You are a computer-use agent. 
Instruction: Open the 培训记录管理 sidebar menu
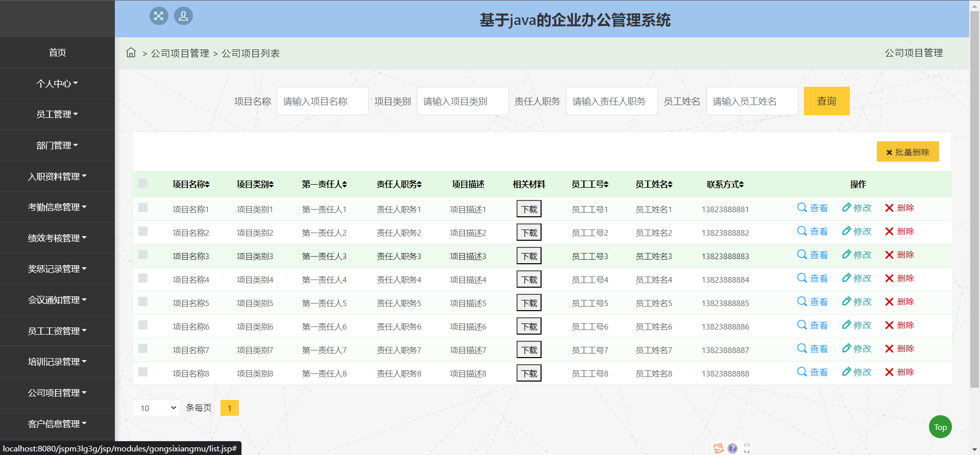57,362
